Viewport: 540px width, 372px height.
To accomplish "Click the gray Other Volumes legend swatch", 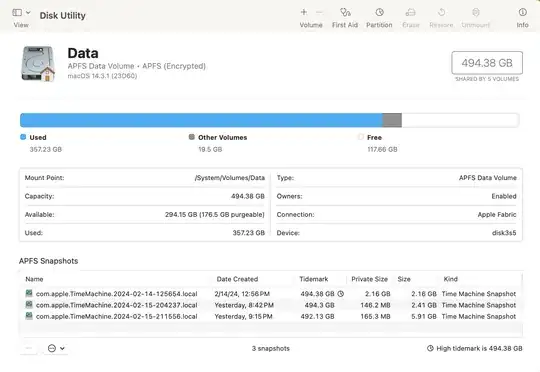I will point(192,137).
